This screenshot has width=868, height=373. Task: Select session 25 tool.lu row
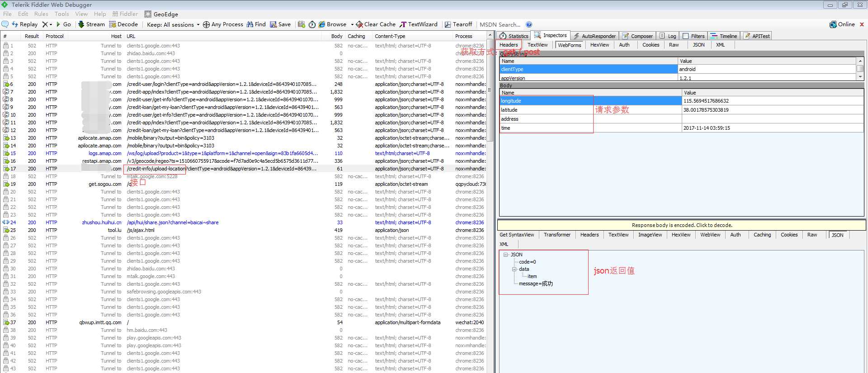244,230
